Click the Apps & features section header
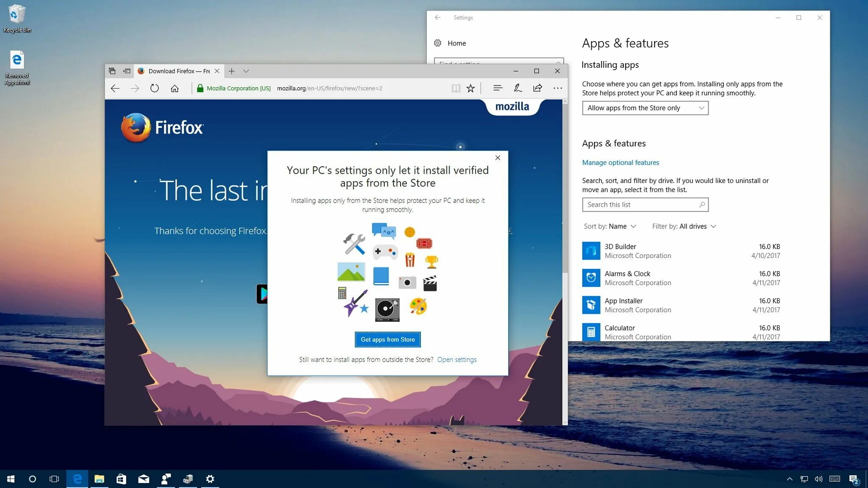This screenshot has height=488, width=868. tap(613, 143)
